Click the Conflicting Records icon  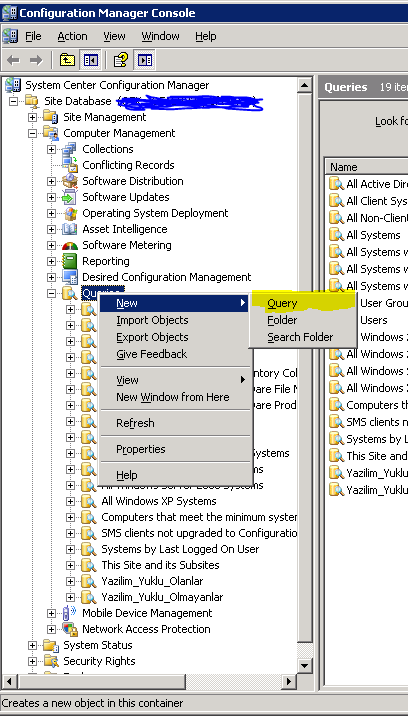pos(70,165)
